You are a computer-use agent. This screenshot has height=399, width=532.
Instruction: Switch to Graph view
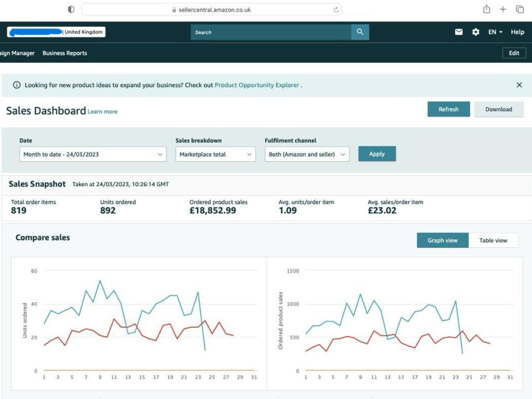(443, 240)
